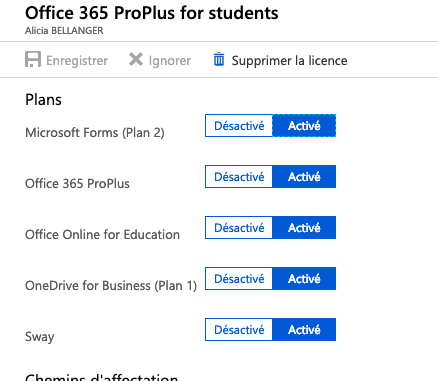Set Microsoft Forms (Plan 2) to Désactivé
This screenshot has width=438, height=381.
point(239,126)
